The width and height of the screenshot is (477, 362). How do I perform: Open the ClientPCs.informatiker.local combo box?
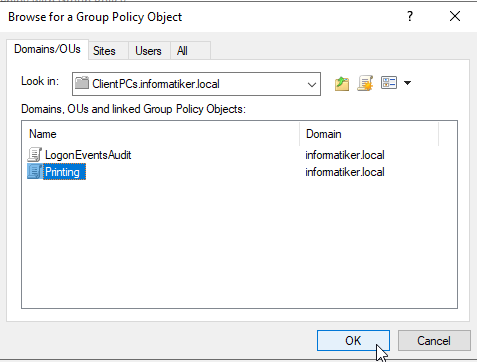(196, 84)
